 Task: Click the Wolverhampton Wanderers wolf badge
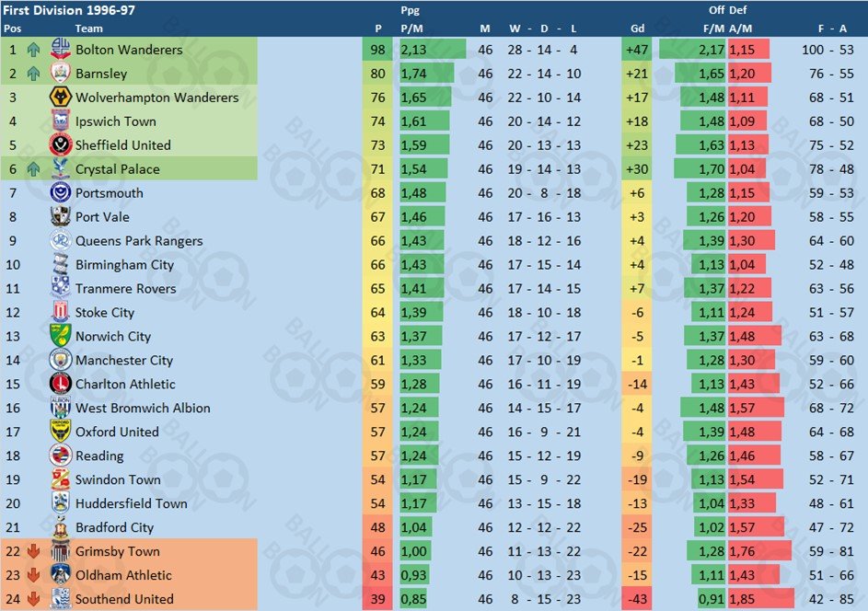[61, 97]
